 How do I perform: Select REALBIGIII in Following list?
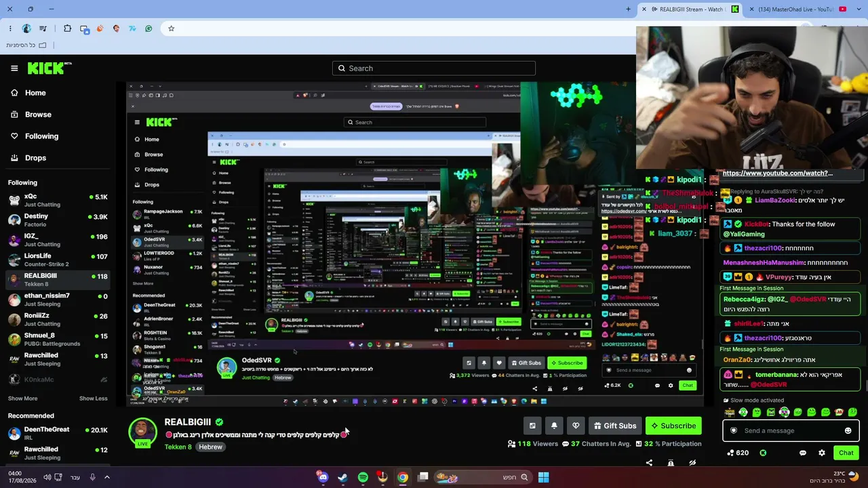point(58,279)
